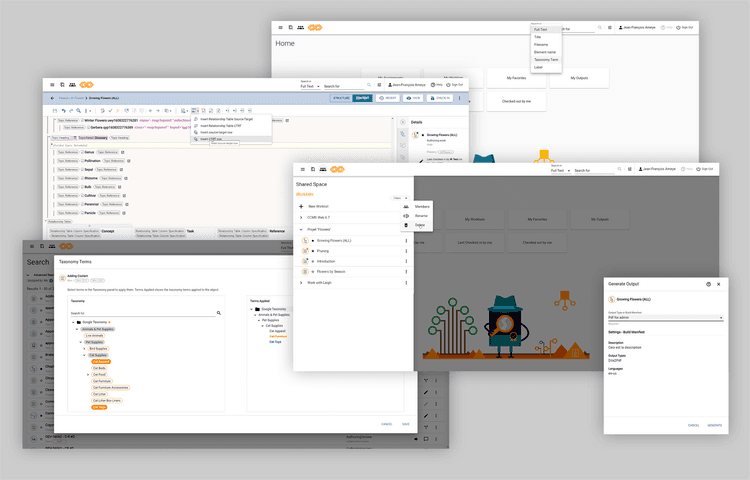
Task: Toggle the Cat Furniture Accessories taxonomy term
Action: [110, 387]
